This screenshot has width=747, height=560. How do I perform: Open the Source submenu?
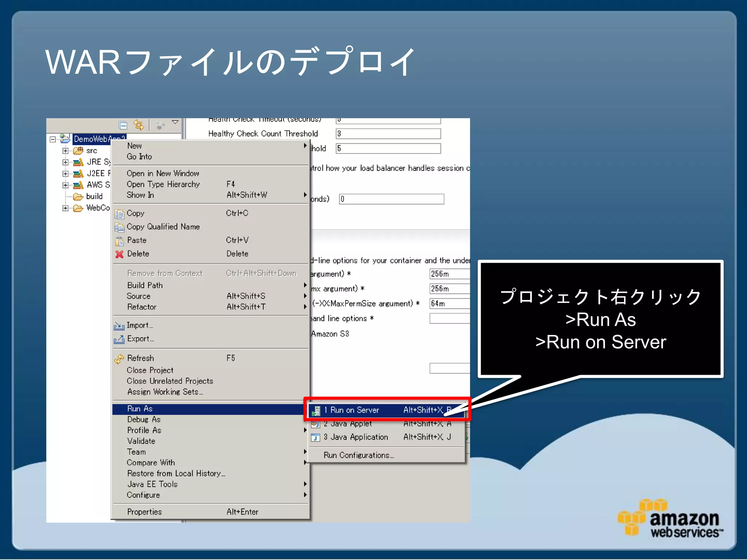(x=210, y=296)
